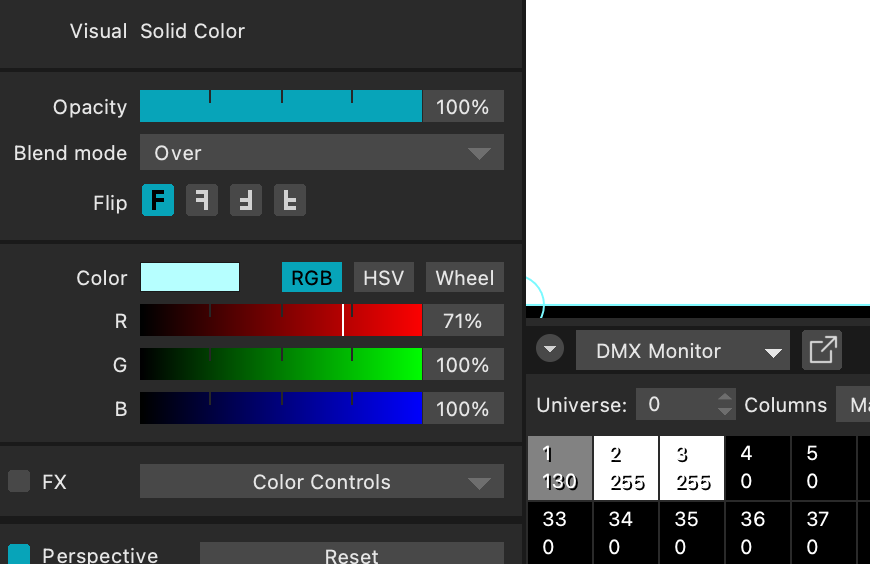Open the Color Controls FX dropdown
The image size is (870, 564).
(x=321, y=481)
